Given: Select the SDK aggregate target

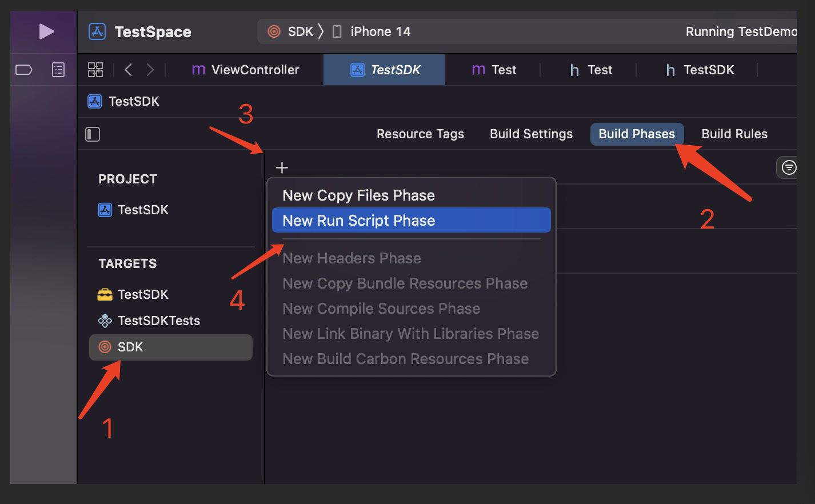Looking at the screenshot, I should (x=170, y=347).
